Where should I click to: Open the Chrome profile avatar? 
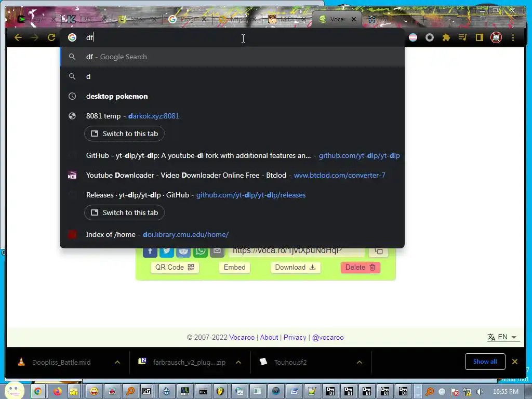(x=496, y=37)
